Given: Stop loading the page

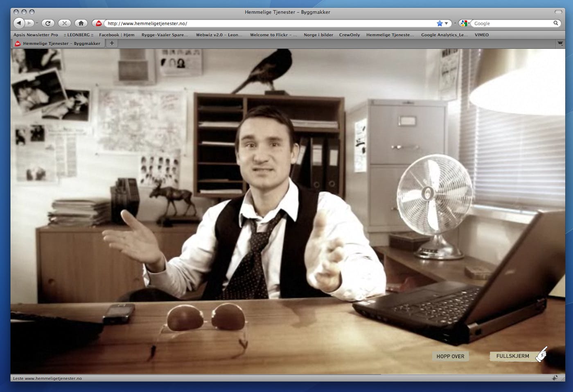Looking at the screenshot, I should (x=64, y=23).
